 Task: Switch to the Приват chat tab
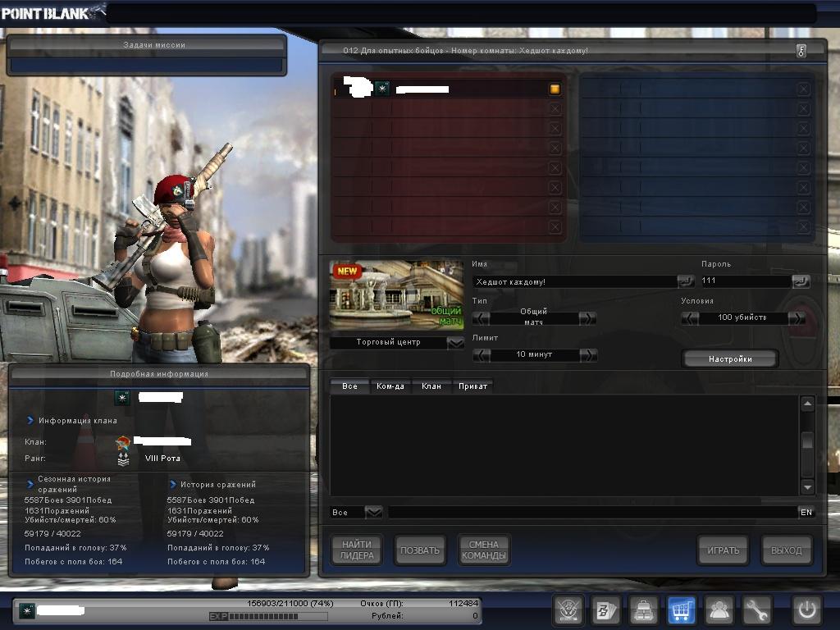tap(472, 386)
